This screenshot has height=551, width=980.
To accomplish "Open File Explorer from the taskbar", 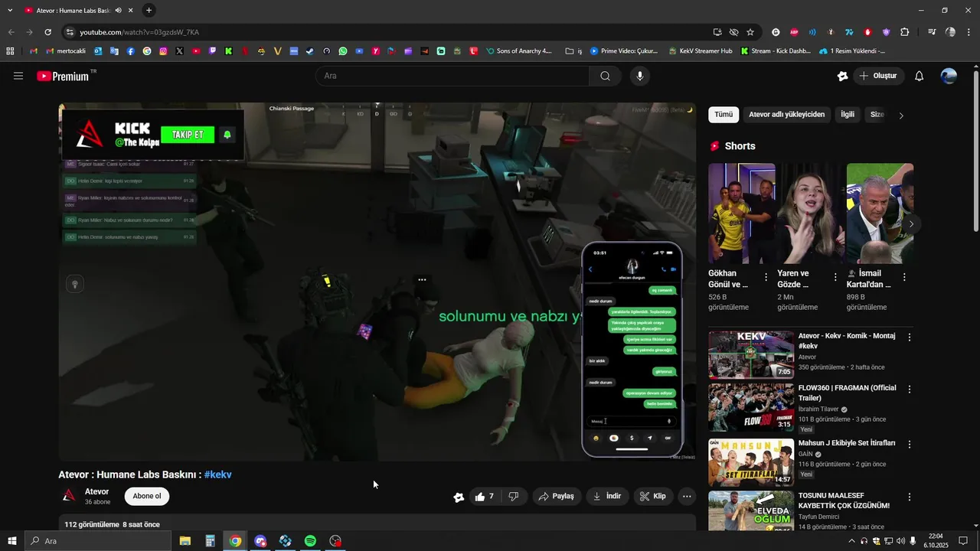I will pos(185,541).
